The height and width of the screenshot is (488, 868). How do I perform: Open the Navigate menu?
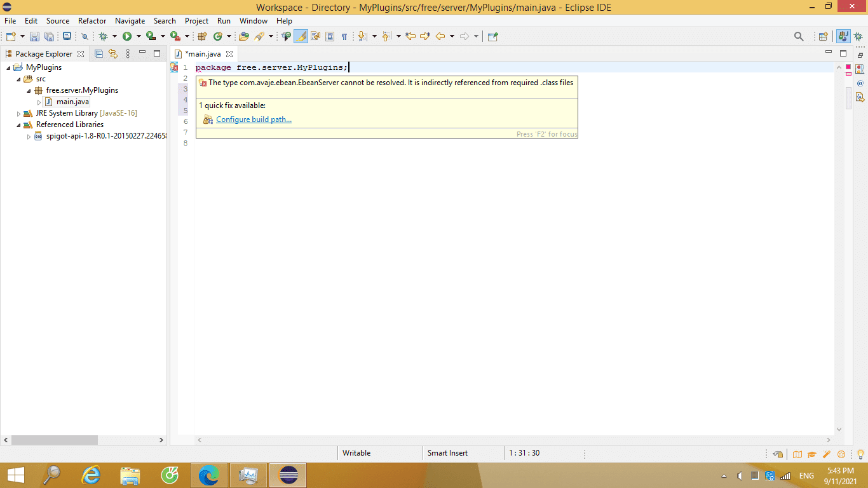[130, 21]
